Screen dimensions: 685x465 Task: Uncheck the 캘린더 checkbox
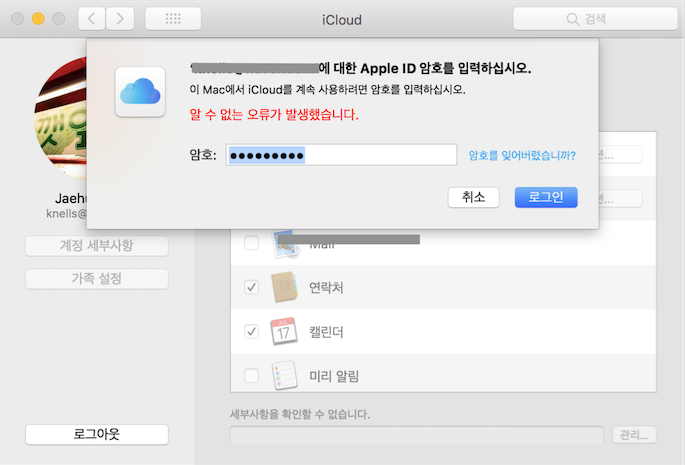[252, 332]
